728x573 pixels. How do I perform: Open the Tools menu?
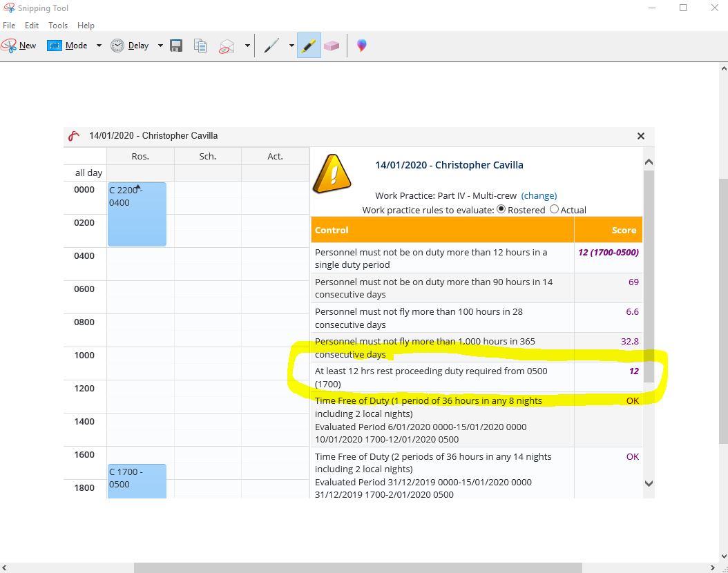coord(58,26)
